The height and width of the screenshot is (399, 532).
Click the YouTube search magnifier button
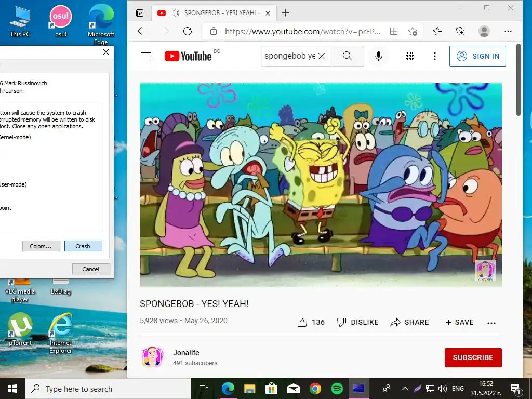click(348, 56)
